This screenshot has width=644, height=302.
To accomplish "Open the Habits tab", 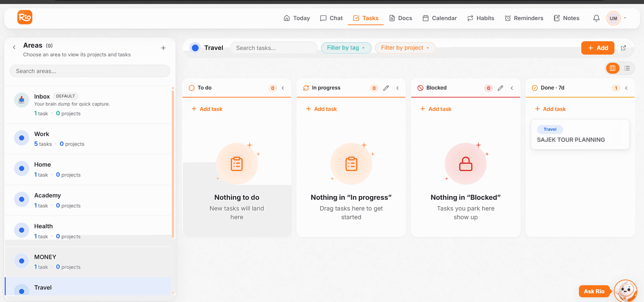I will 481,18.
